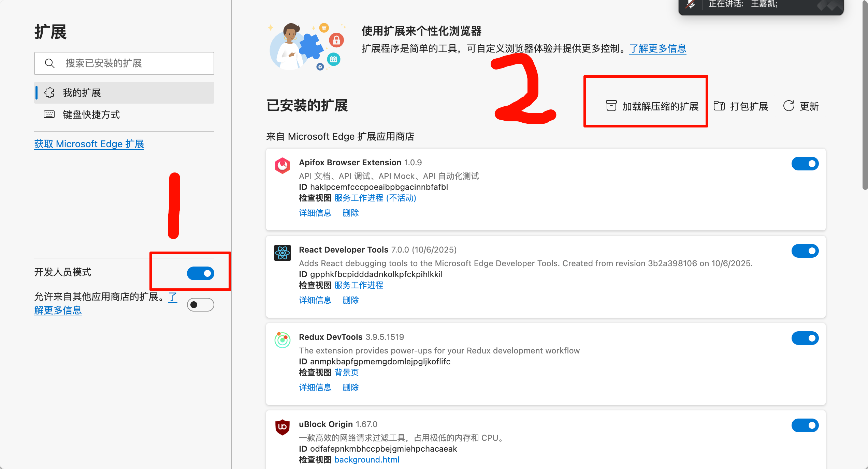The height and width of the screenshot is (469, 868).
Task: Click the search magnifier icon
Action: pos(49,63)
